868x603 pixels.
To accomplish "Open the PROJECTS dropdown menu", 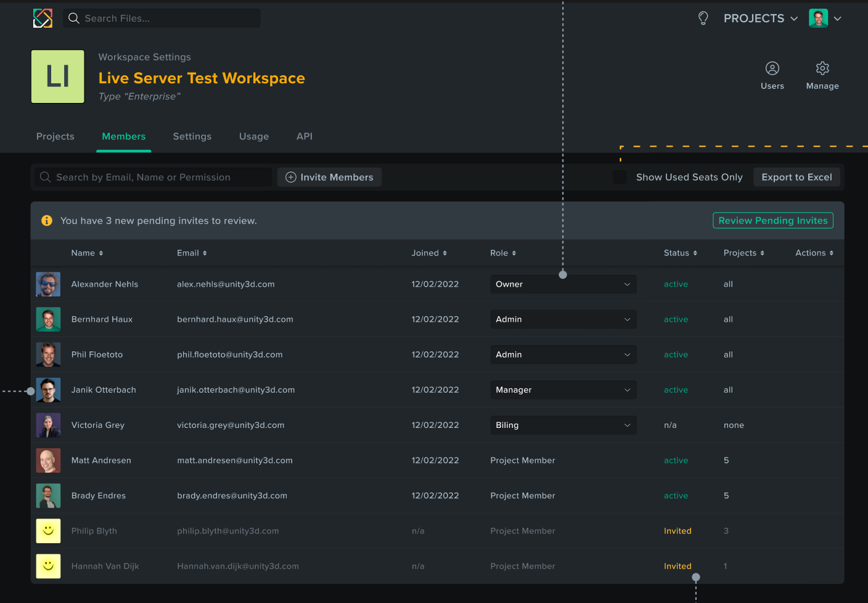I will (x=760, y=18).
